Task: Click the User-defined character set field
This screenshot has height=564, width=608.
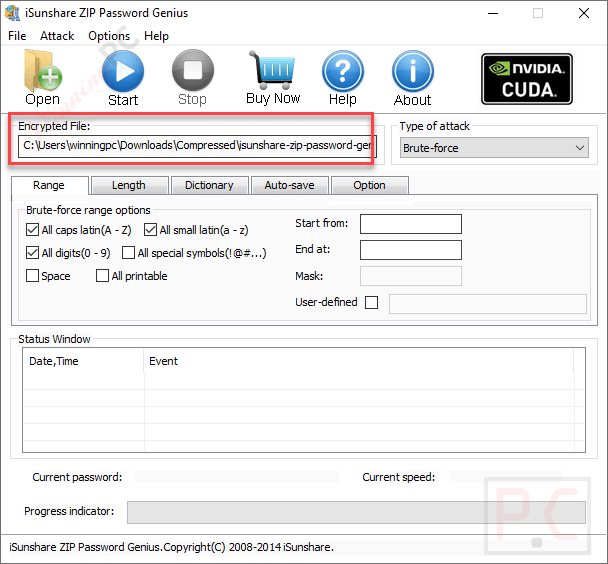Action: (x=488, y=304)
